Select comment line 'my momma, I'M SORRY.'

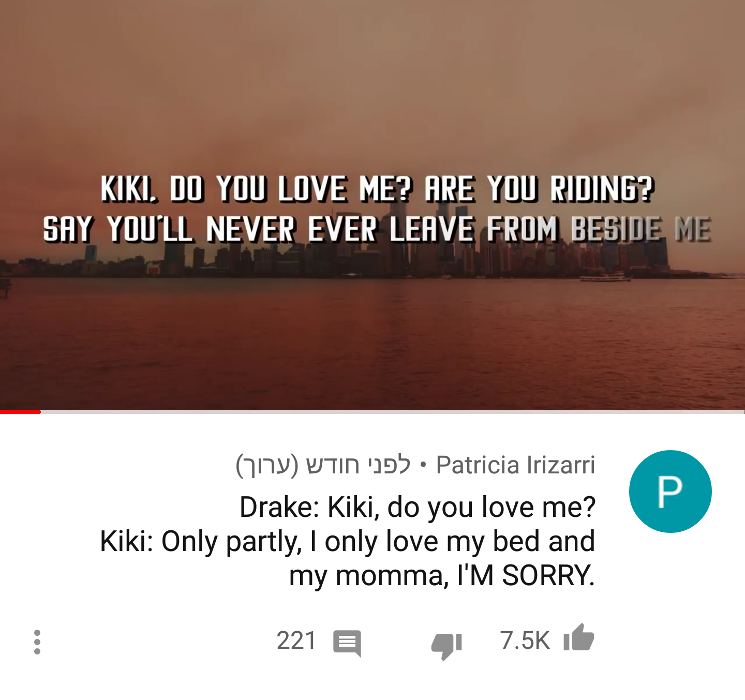442,576
